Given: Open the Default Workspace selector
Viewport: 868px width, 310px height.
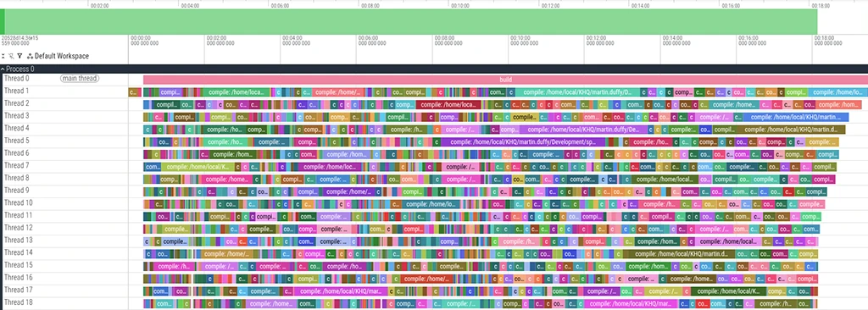Looking at the screenshot, I should coord(61,56).
